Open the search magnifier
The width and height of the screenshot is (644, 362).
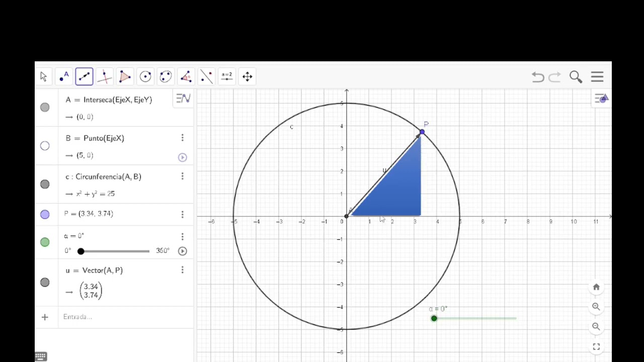576,77
